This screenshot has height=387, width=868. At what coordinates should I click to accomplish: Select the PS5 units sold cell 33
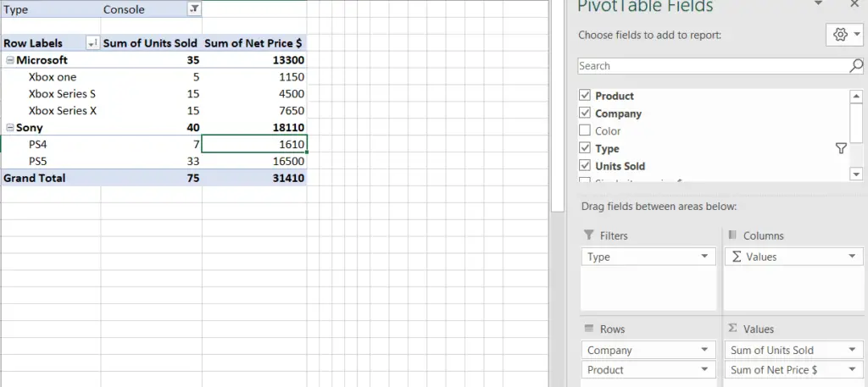[151, 162]
